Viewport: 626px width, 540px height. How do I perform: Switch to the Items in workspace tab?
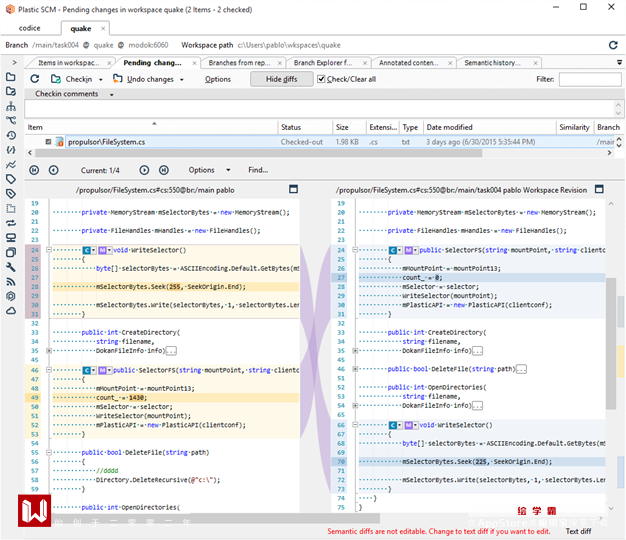tap(68, 63)
